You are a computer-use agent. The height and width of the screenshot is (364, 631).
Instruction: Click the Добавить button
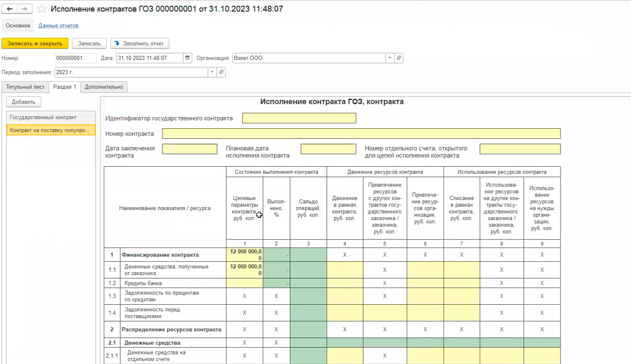24,102
